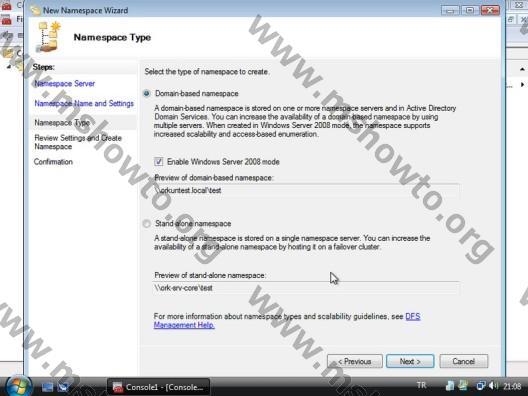This screenshot has width=528, height=396.
Task: Go back with the Previous button
Action: [x=355, y=361]
